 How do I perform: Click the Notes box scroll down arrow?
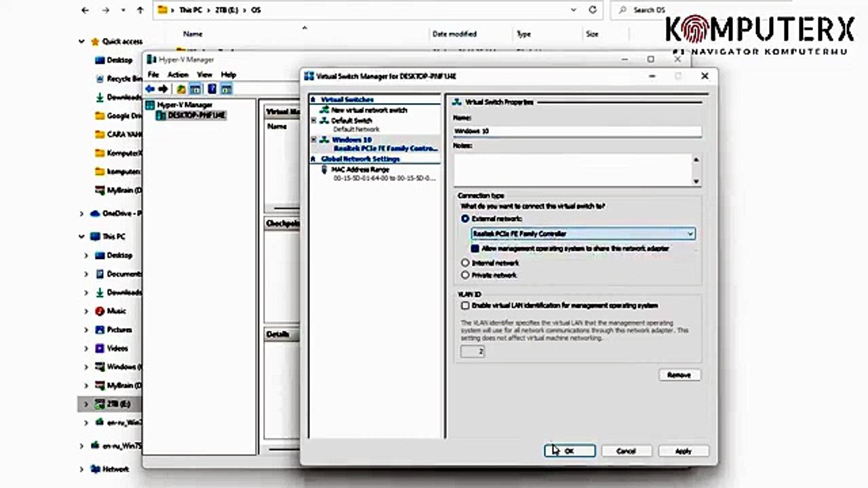pyautogui.click(x=696, y=181)
